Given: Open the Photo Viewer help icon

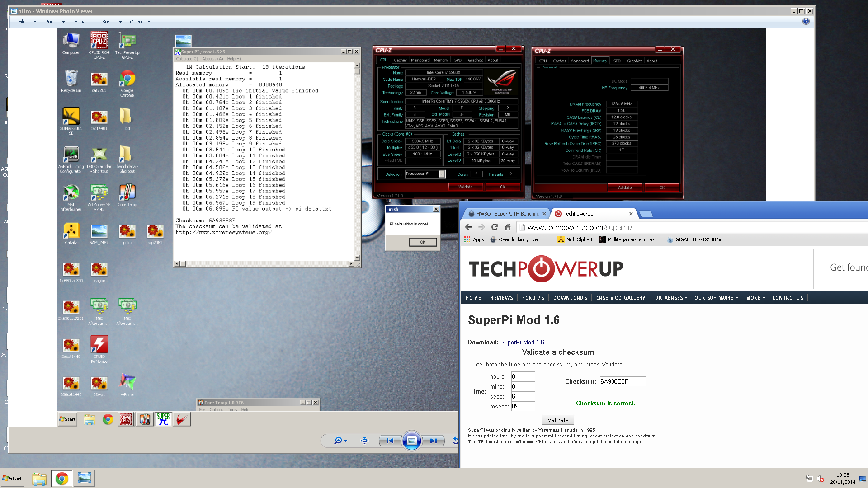Looking at the screenshot, I should tap(806, 21).
